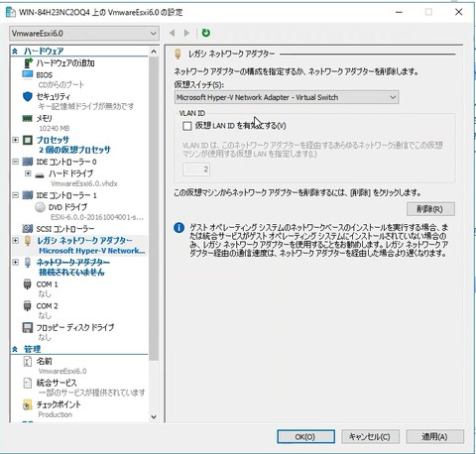Select the メモリ chip icon
The width and height of the screenshot is (476, 454).
27,118
